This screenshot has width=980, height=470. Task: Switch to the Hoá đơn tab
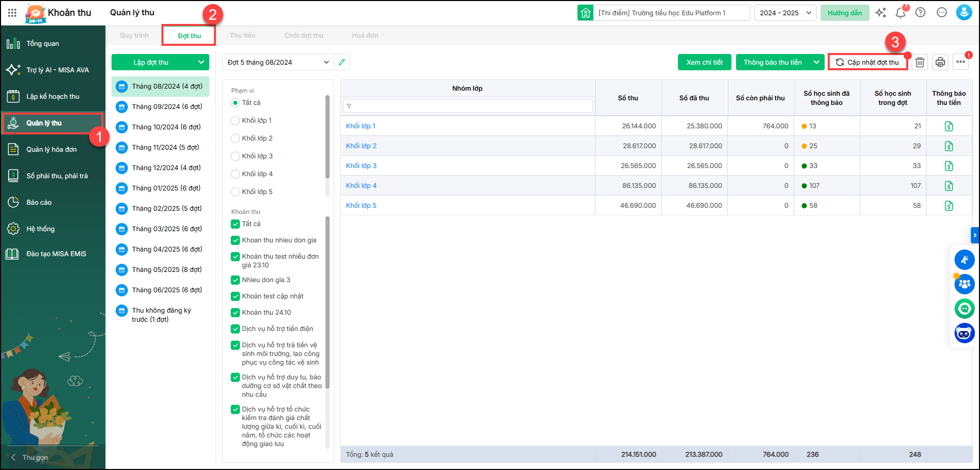tap(365, 36)
